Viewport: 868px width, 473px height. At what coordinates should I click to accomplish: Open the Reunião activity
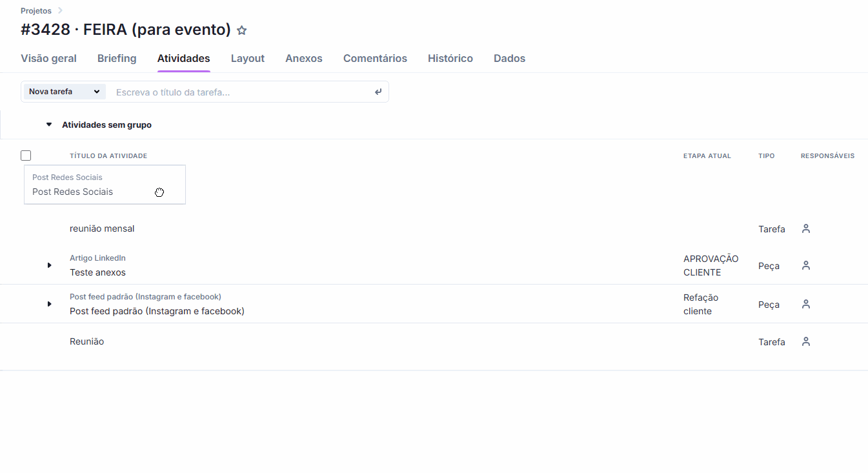[x=86, y=341]
